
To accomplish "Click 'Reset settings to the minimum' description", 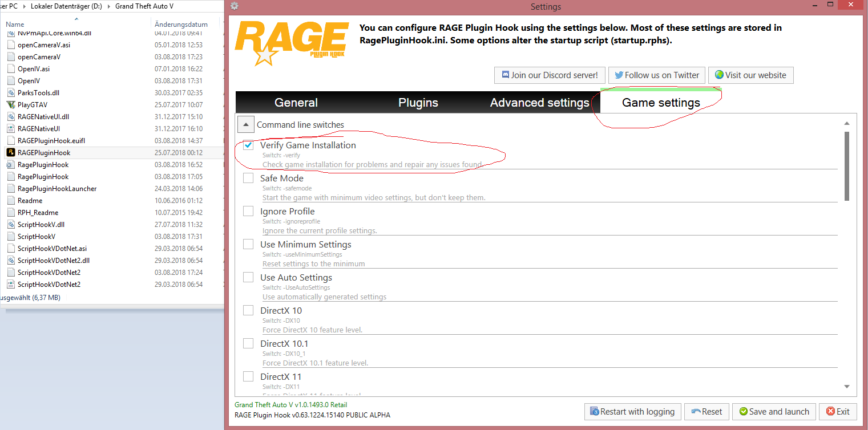I will pyautogui.click(x=314, y=264).
